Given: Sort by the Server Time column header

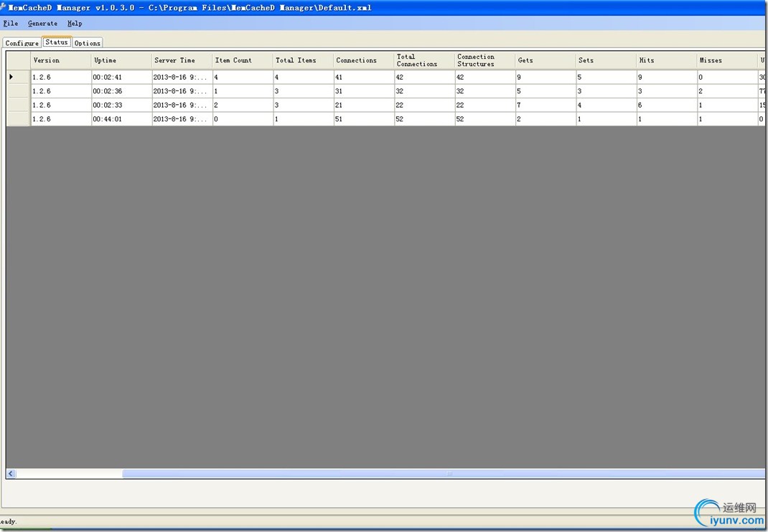Looking at the screenshot, I should pyautogui.click(x=182, y=60).
